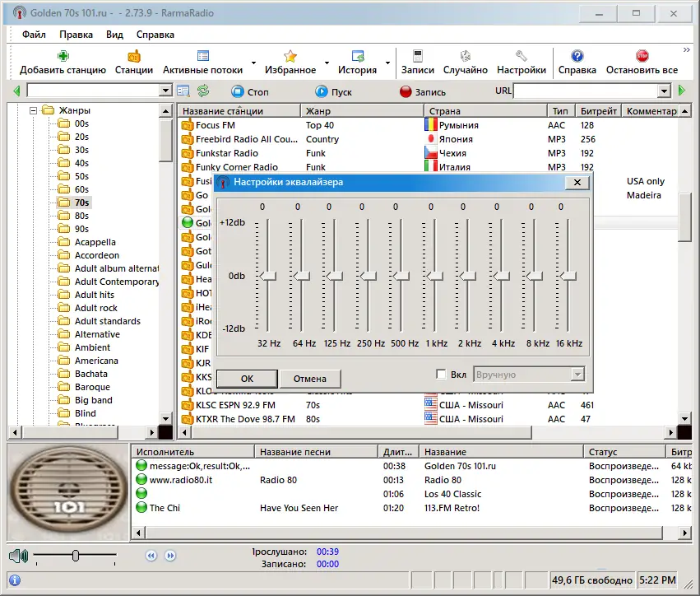Expand the equalizer preset dropdown Вручную

577,375
